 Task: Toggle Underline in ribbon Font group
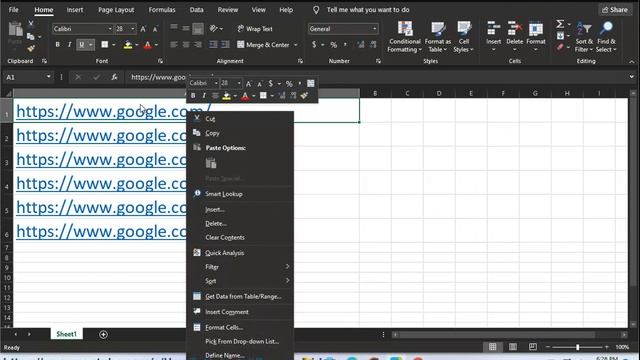[82, 44]
